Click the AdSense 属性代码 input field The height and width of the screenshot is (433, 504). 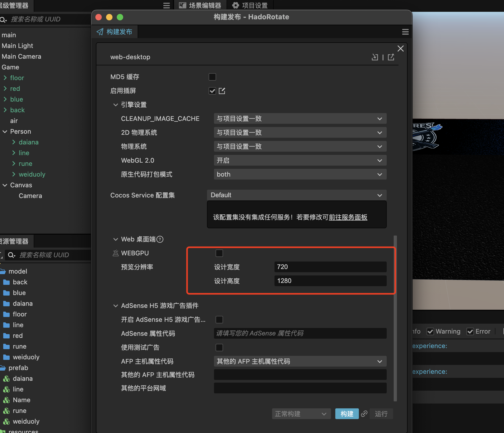point(300,333)
